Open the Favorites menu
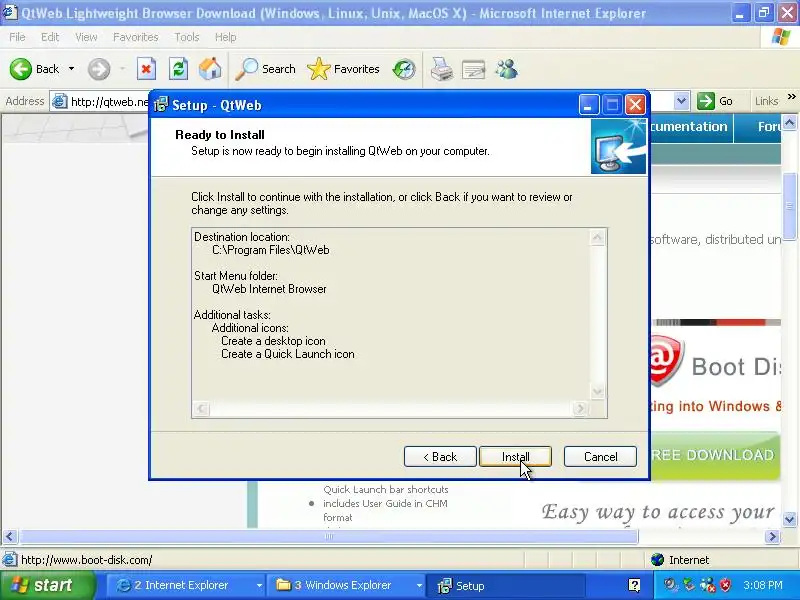The height and width of the screenshot is (600, 800). click(136, 37)
